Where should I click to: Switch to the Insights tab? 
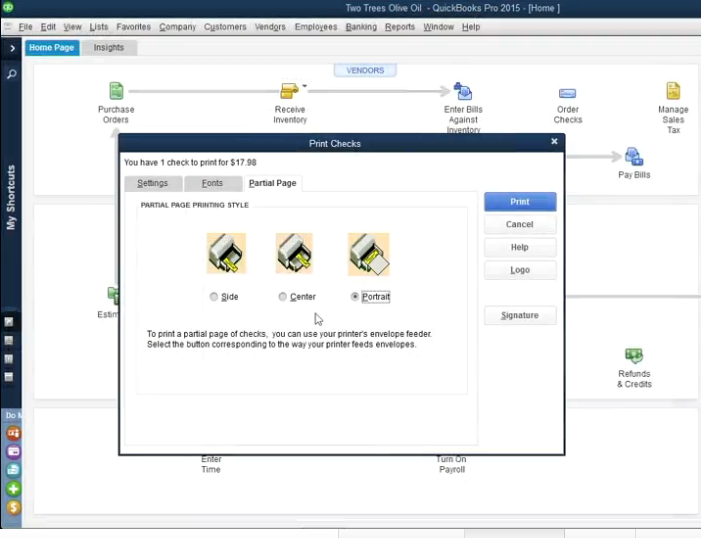109,47
